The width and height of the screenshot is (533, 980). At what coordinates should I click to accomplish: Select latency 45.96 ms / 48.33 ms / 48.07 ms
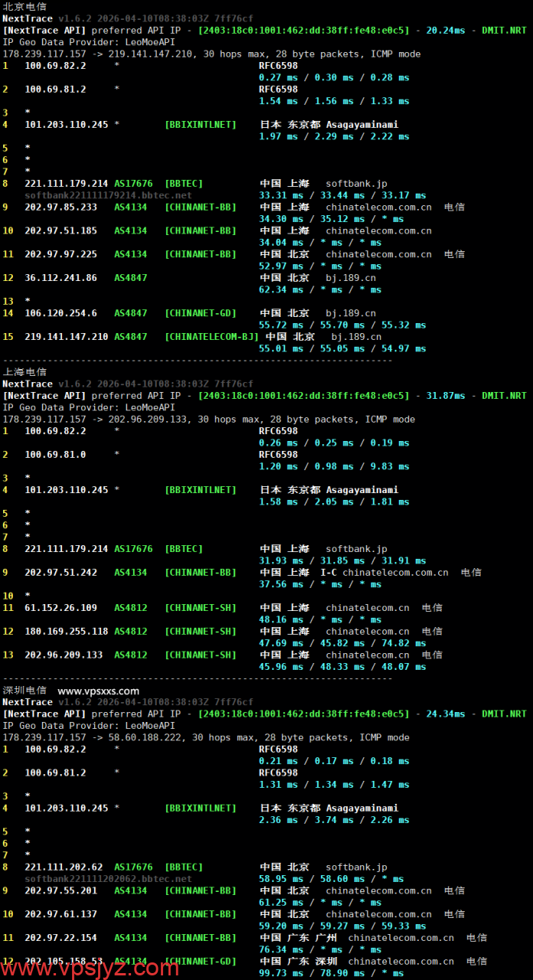[342, 667]
